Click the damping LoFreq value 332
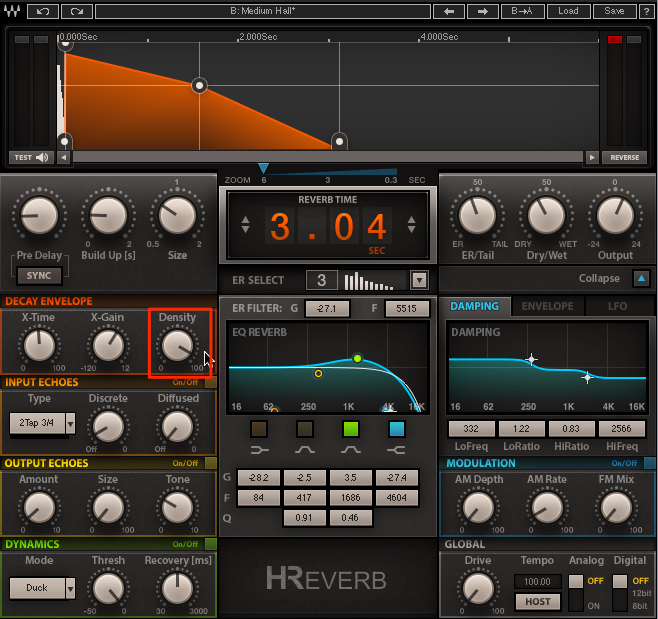The width and height of the screenshot is (658, 619). pyautogui.click(x=471, y=428)
